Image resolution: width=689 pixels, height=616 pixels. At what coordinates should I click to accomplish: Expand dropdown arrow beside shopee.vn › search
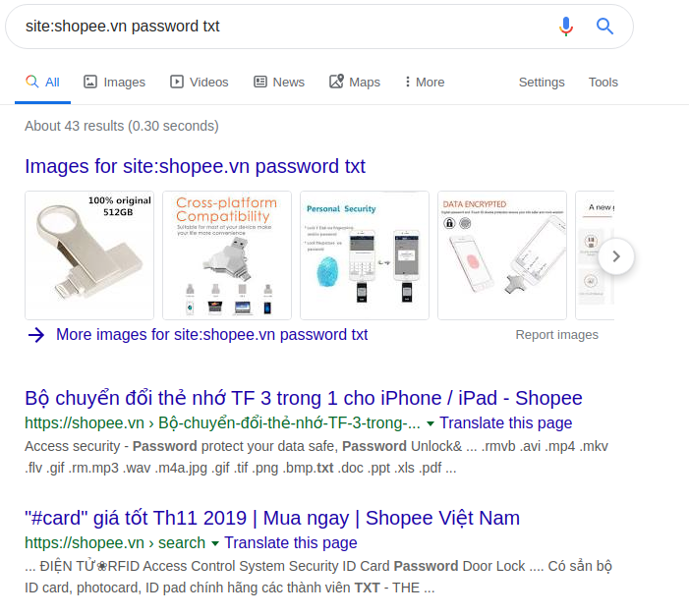coord(215,543)
